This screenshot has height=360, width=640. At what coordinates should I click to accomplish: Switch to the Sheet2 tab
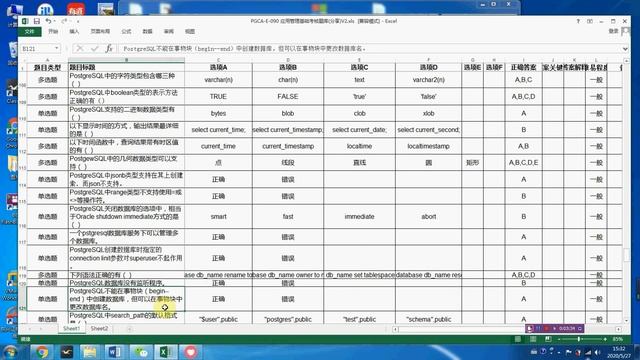[x=99, y=329]
